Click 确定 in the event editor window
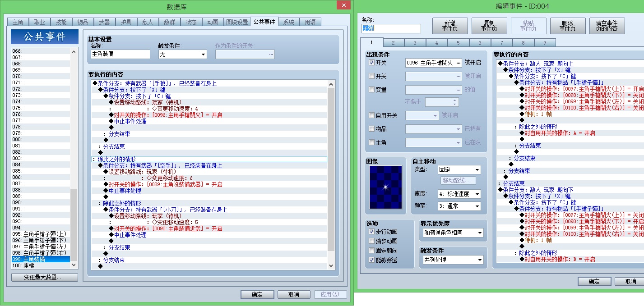This screenshot has height=306, width=644. (594, 281)
